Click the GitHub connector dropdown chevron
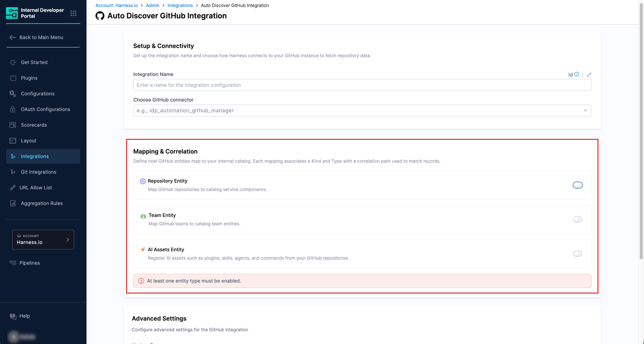Screen dimensions: 644x344 (585, 110)
